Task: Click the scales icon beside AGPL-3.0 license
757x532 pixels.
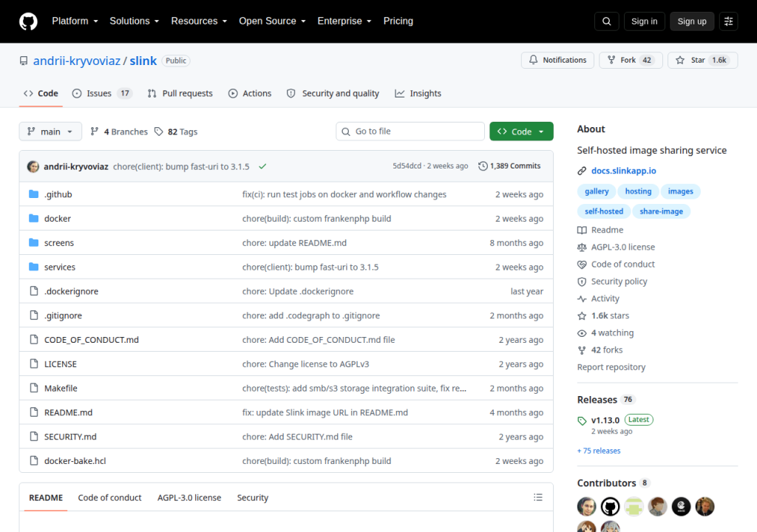Action: pyautogui.click(x=582, y=248)
